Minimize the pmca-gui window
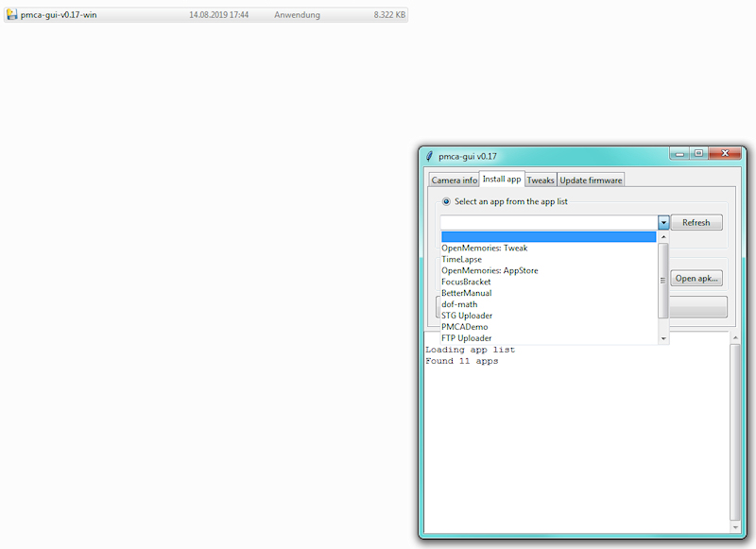This screenshot has height=549, width=756. (x=679, y=153)
